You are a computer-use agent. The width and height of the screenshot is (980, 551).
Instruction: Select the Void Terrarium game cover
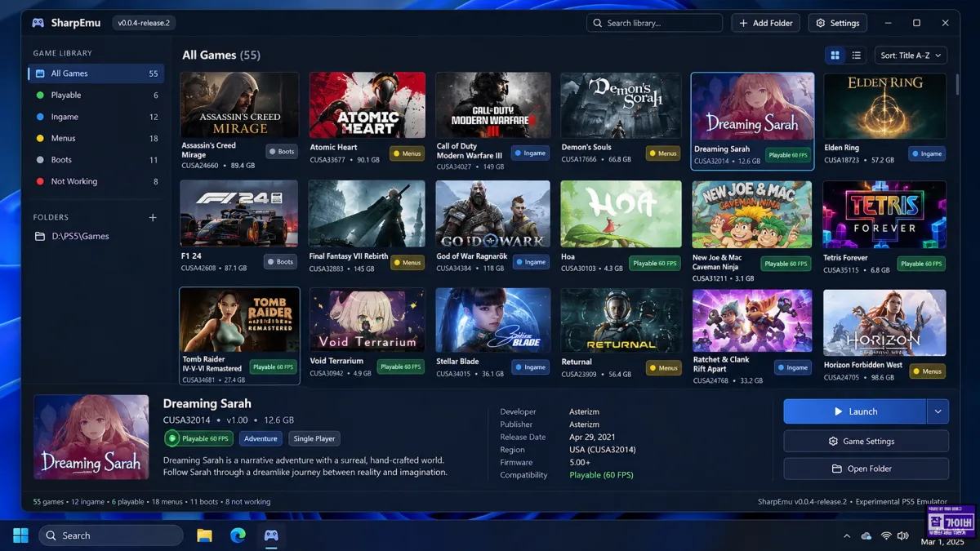click(367, 321)
